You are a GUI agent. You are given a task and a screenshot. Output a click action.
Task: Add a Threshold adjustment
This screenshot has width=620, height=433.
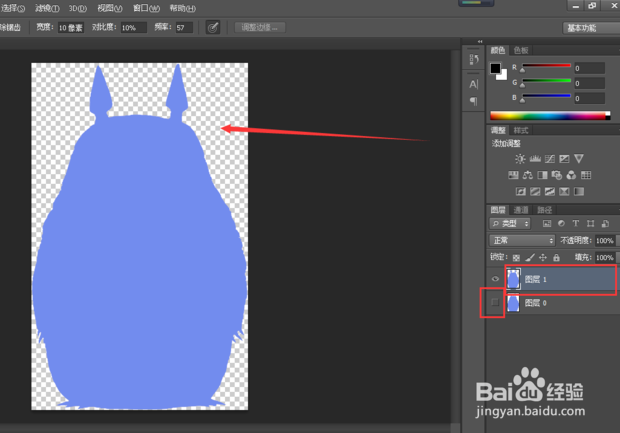550,192
